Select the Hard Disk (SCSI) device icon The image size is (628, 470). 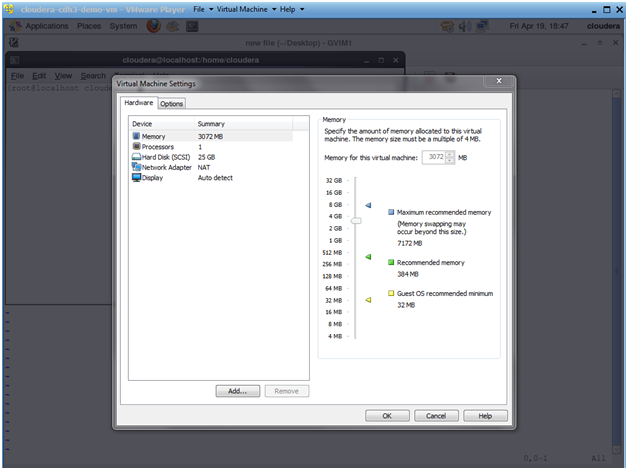click(x=136, y=157)
